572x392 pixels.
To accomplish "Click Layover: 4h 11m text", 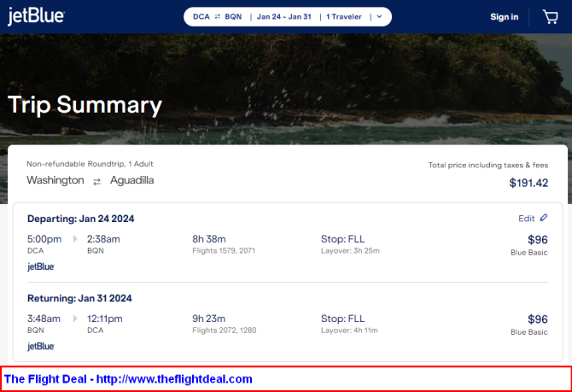I will 349,331.
